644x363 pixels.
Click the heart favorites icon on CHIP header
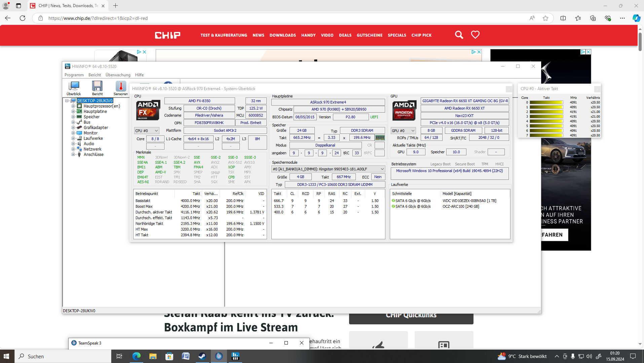pyautogui.click(x=475, y=35)
